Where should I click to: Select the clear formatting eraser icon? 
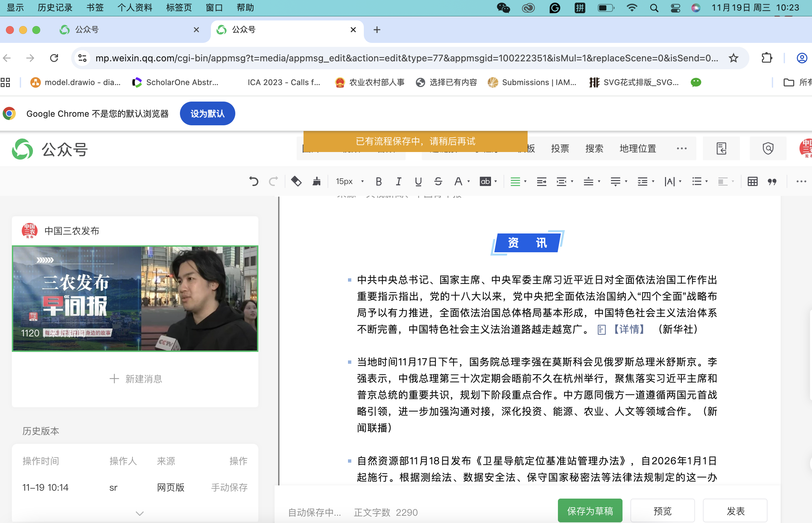pos(296,181)
